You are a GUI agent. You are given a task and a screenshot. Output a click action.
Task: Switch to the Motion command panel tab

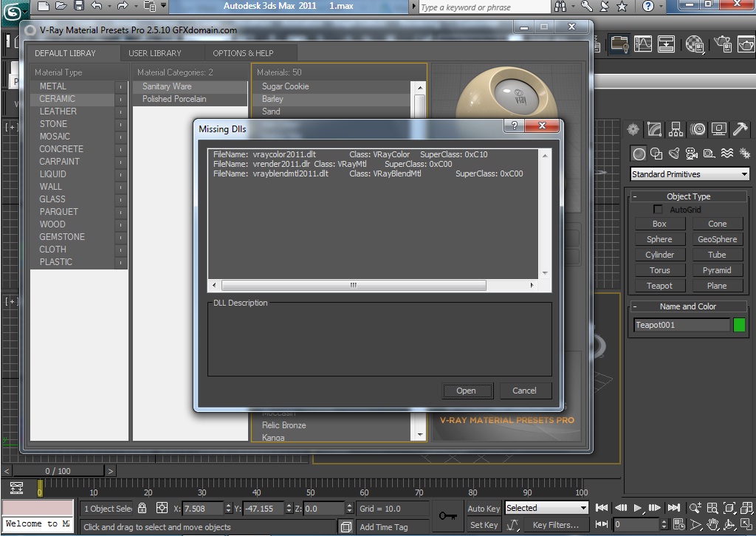click(x=697, y=129)
